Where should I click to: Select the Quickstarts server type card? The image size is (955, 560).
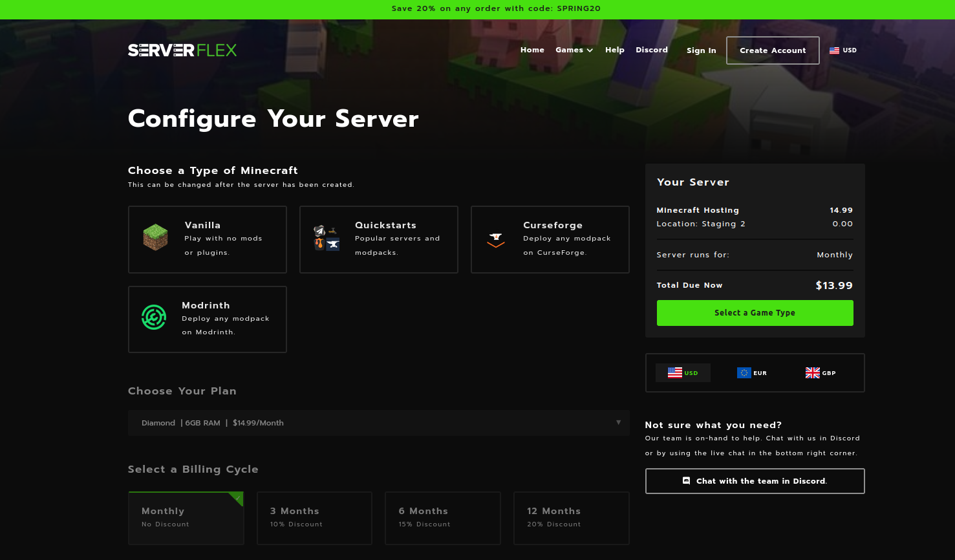(x=379, y=239)
